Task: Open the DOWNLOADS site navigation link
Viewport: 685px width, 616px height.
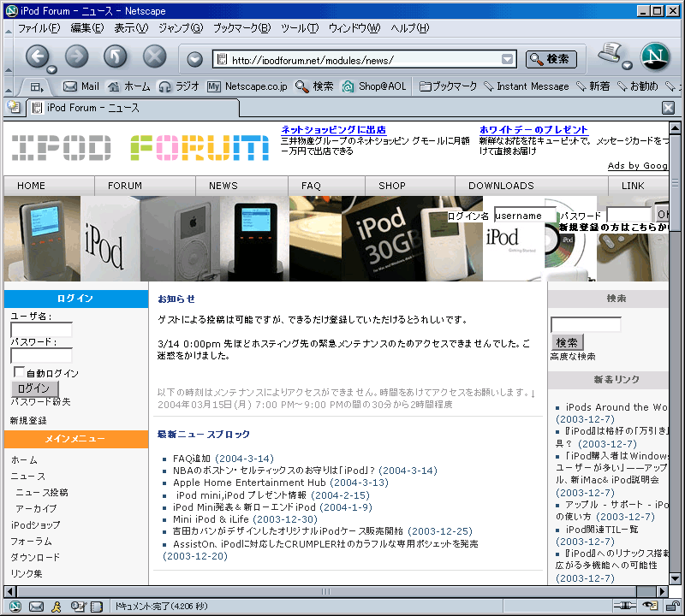Action: (x=501, y=186)
